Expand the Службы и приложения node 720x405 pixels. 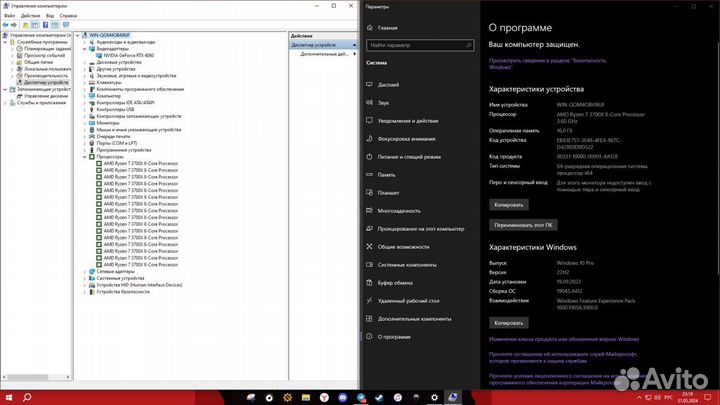click(5, 103)
